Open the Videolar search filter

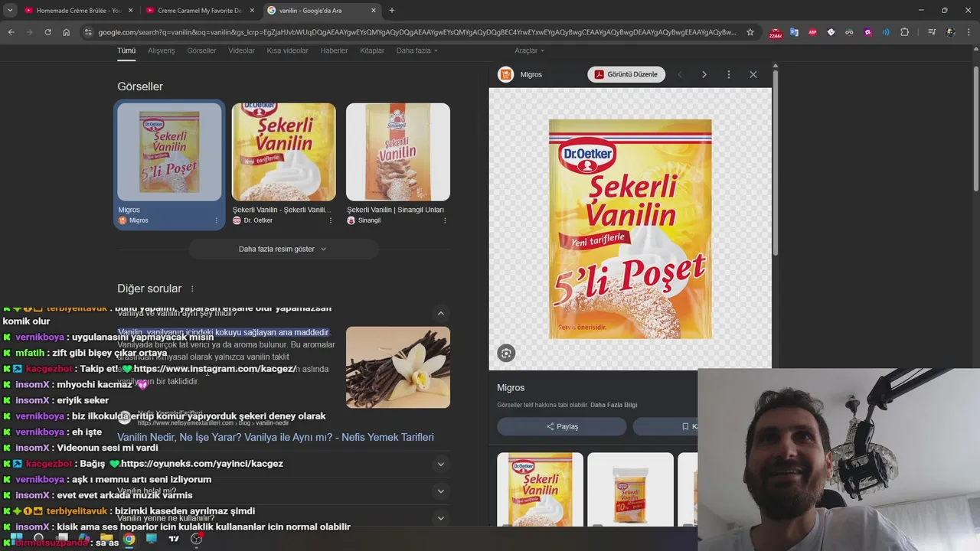pyautogui.click(x=241, y=51)
